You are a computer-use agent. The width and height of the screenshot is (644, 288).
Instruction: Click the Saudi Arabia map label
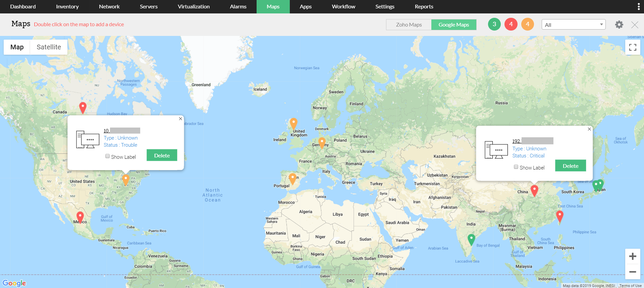tap(397, 223)
